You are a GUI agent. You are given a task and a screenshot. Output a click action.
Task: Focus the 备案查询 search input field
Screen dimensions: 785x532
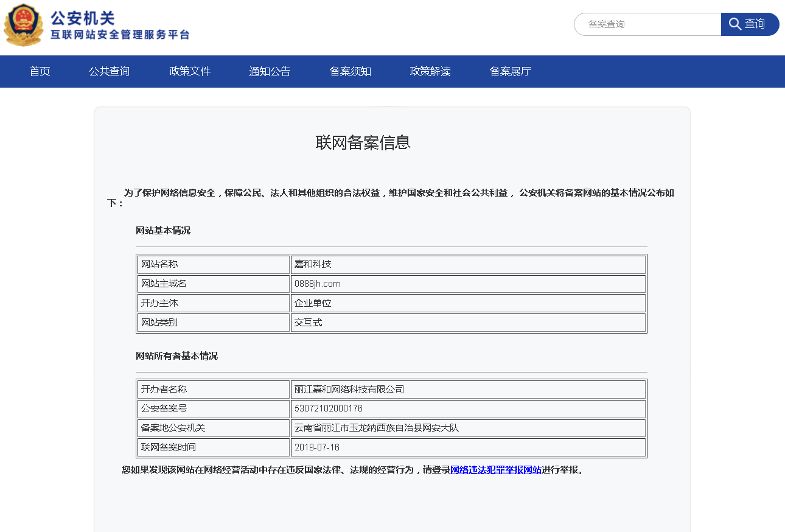(647, 24)
